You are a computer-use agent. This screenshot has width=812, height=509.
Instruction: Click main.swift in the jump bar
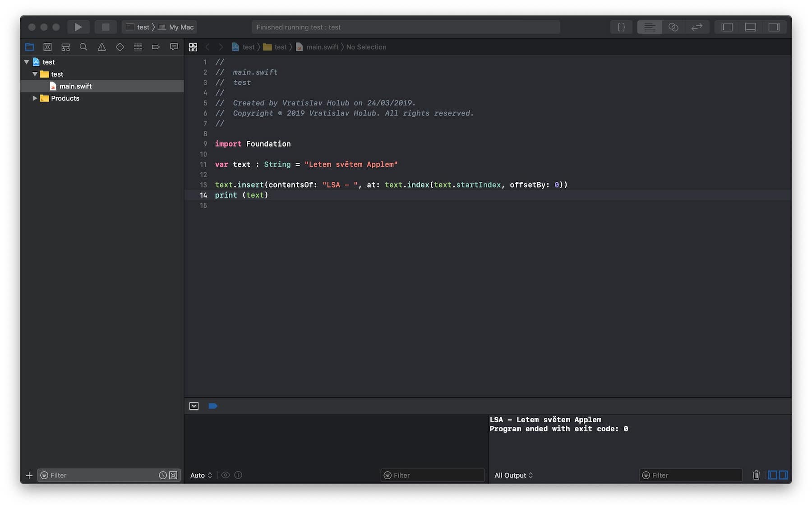coord(322,47)
